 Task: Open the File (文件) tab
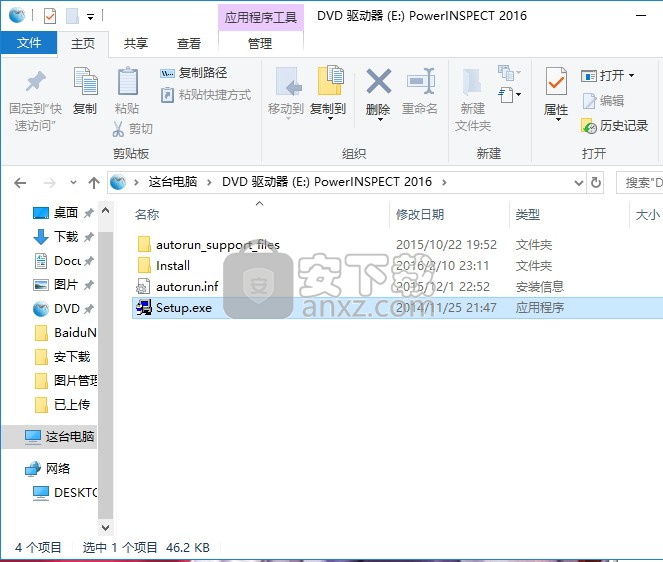pyautogui.click(x=29, y=43)
